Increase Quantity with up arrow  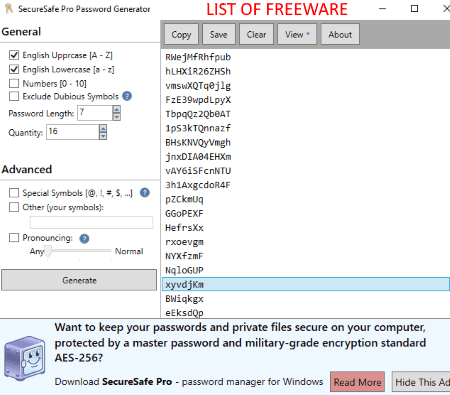(103, 128)
